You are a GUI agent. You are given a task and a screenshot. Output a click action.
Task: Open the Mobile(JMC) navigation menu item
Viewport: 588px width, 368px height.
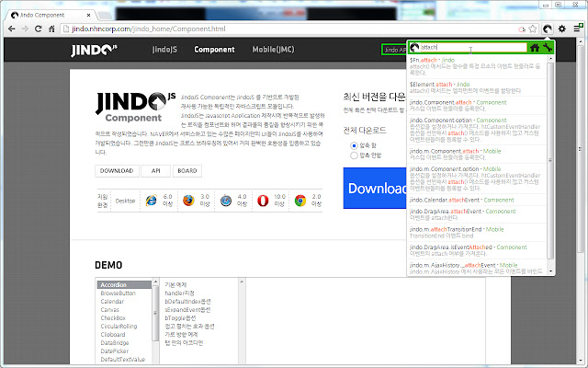point(273,50)
